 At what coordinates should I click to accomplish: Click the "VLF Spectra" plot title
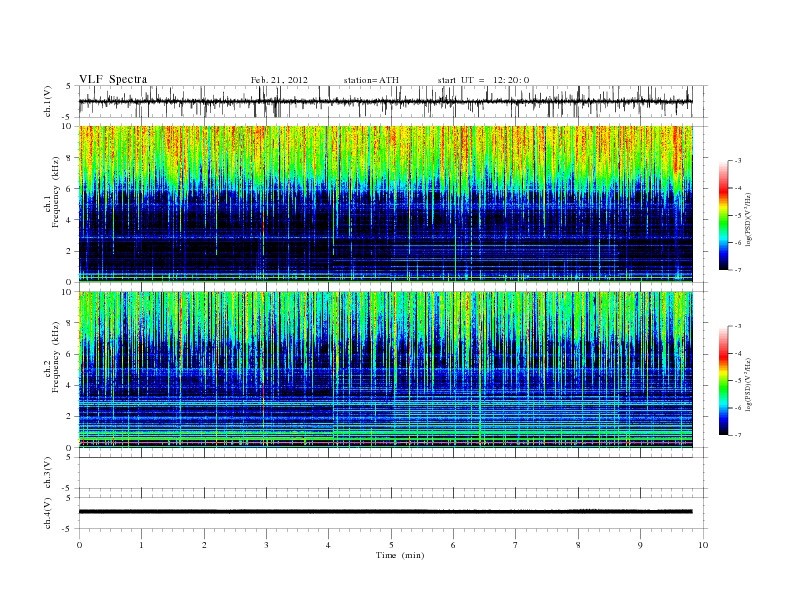113,79
